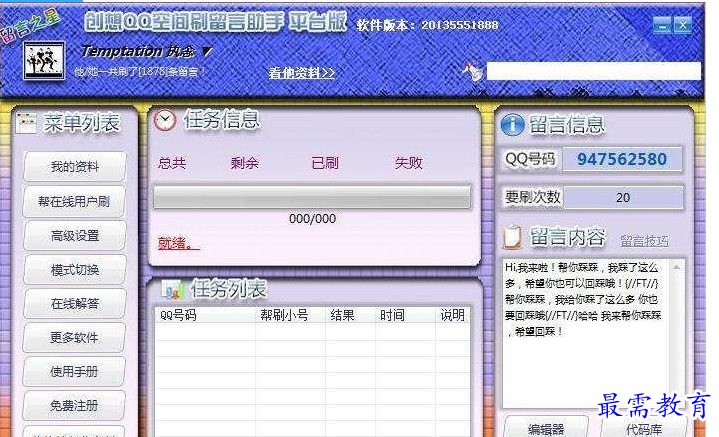Click the 结果 column header
The height and width of the screenshot is (437, 719).
tap(342, 315)
